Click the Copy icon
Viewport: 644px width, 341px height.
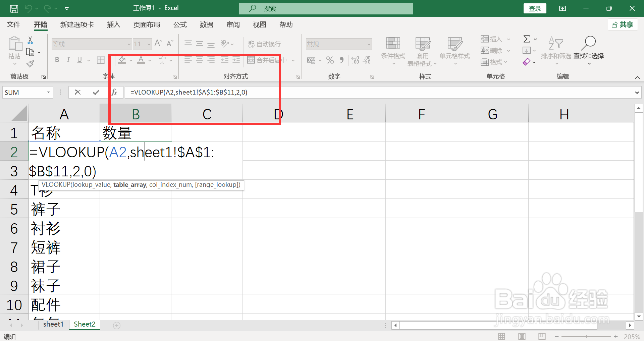[31, 52]
